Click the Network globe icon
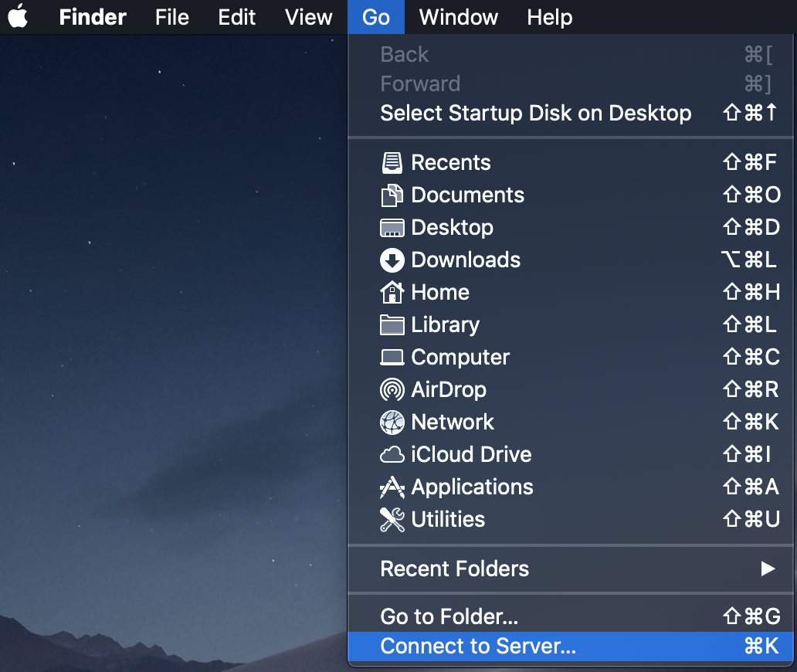The width and height of the screenshot is (797, 672). (x=392, y=423)
